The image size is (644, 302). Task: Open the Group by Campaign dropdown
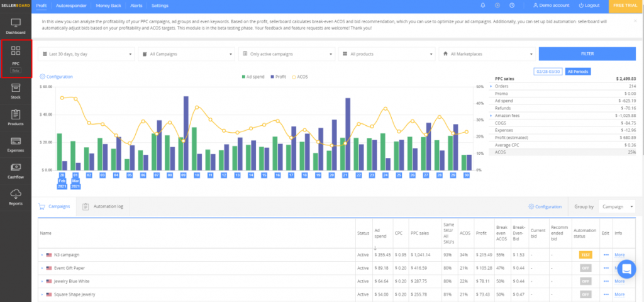[617, 206]
